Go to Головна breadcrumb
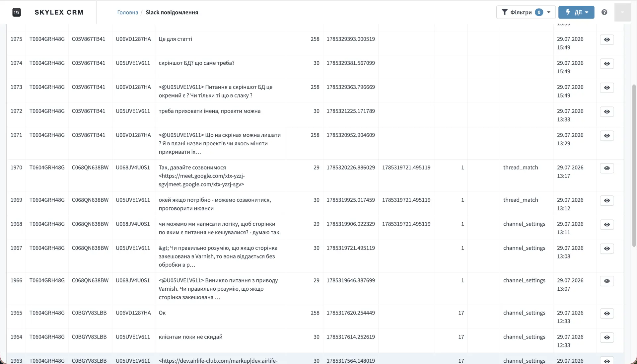Viewport: 637px width, 364px height. tap(128, 12)
